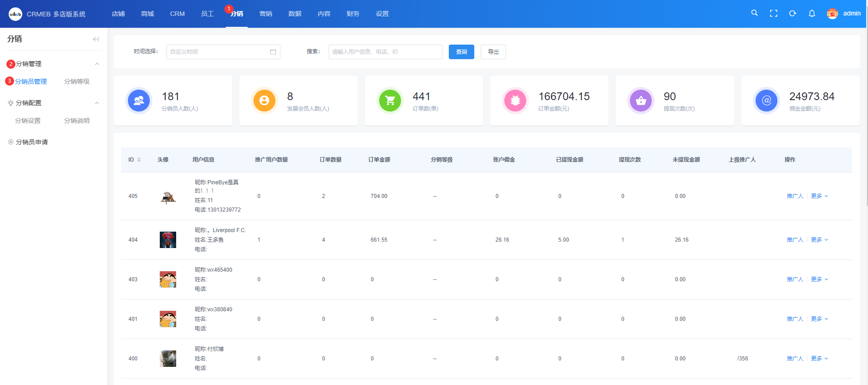Toggle fullscreen mode icon

tap(773, 14)
